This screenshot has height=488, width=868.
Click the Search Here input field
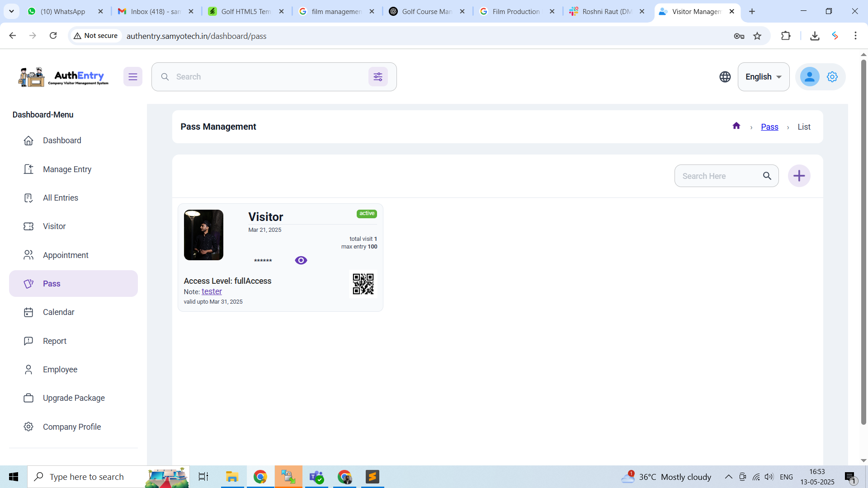tap(719, 176)
